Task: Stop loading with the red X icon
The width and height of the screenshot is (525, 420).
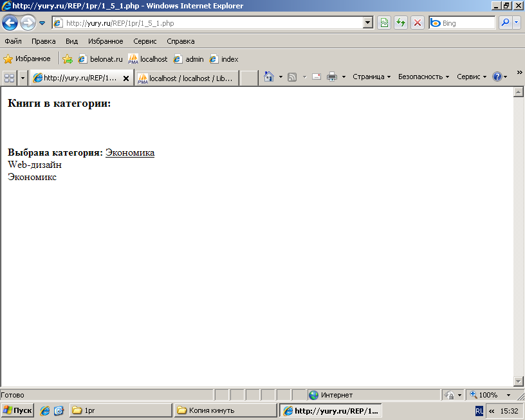Action: click(417, 23)
